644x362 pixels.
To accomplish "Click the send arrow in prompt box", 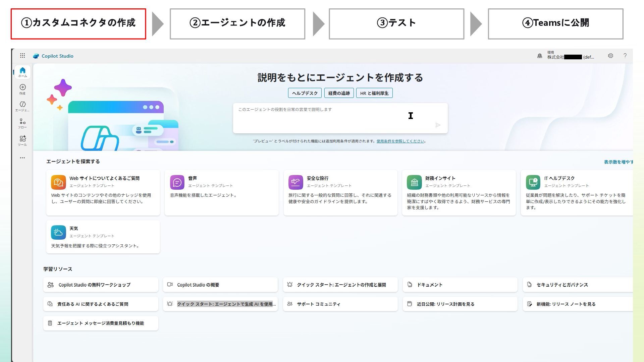I will 438,125.
